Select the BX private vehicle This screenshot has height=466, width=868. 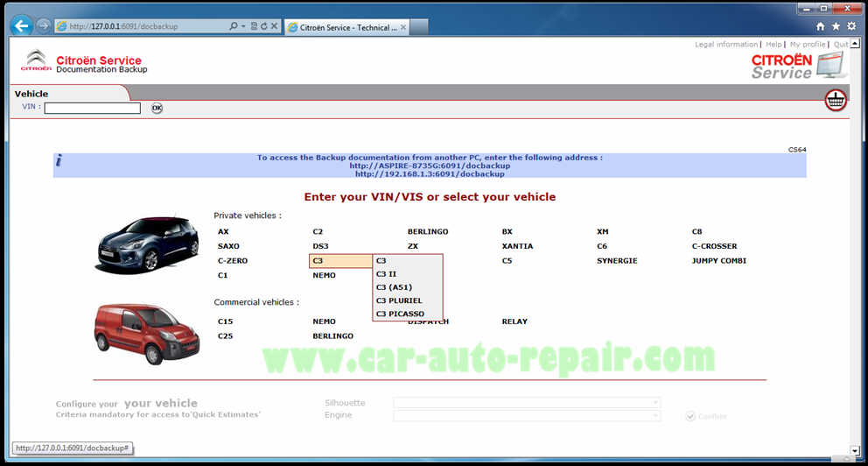(507, 231)
